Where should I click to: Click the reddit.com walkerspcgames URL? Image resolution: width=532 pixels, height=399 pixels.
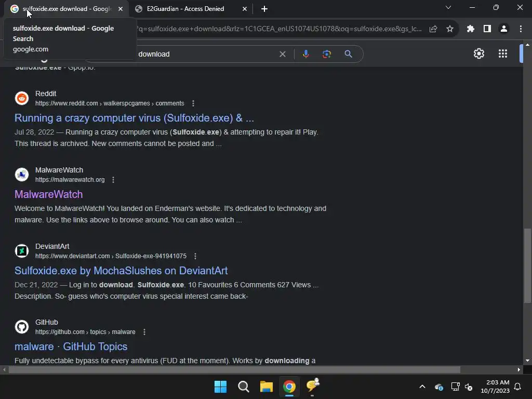pos(110,103)
